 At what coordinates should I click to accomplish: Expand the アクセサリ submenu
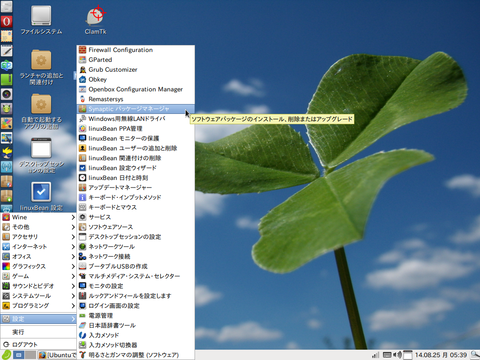(38, 237)
